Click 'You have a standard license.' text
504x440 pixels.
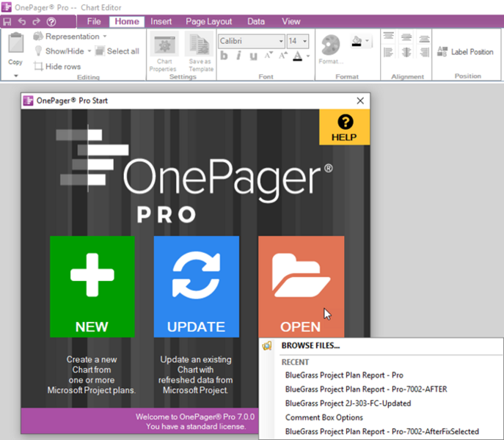pyautogui.click(x=196, y=427)
